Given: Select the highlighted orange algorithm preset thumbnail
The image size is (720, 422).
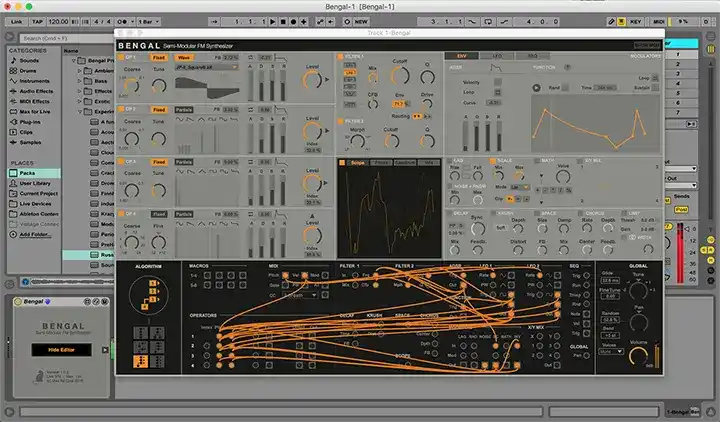Looking at the screenshot, I should click(140, 361).
